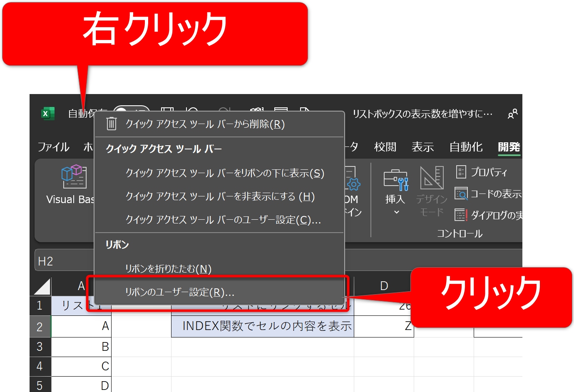Switch to the 自動化 ribbon tab
Image resolution: width=574 pixels, height=392 pixels.
(466, 147)
